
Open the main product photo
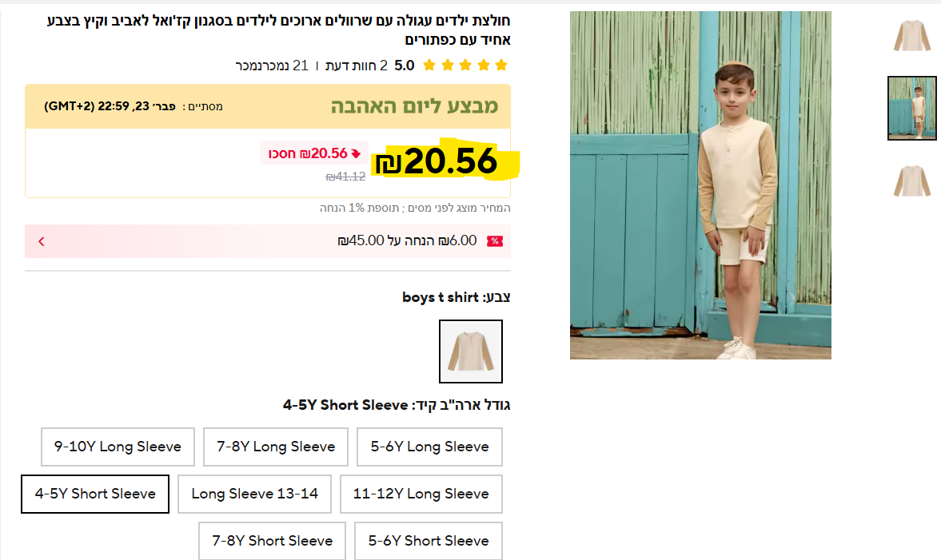pyautogui.click(x=700, y=185)
